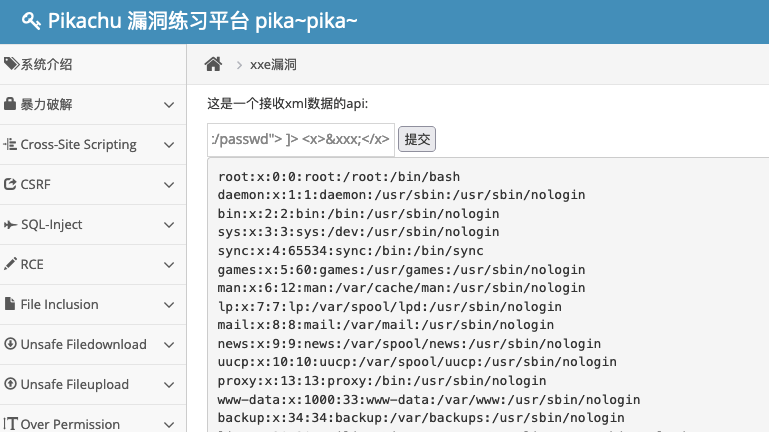Click the tag icon beside 系统介绍

tap(11, 64)
